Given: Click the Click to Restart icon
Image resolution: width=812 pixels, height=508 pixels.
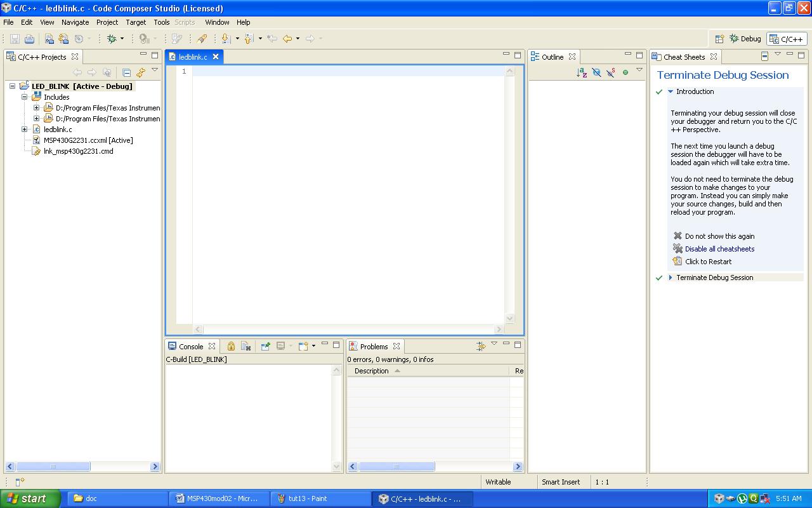Looking at the screenshot, I should click(678, 261).
